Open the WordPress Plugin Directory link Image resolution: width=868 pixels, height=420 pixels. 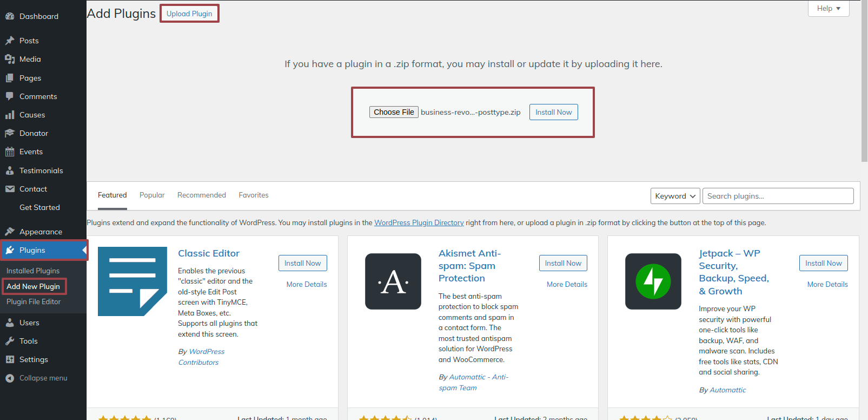coord(419,222)
